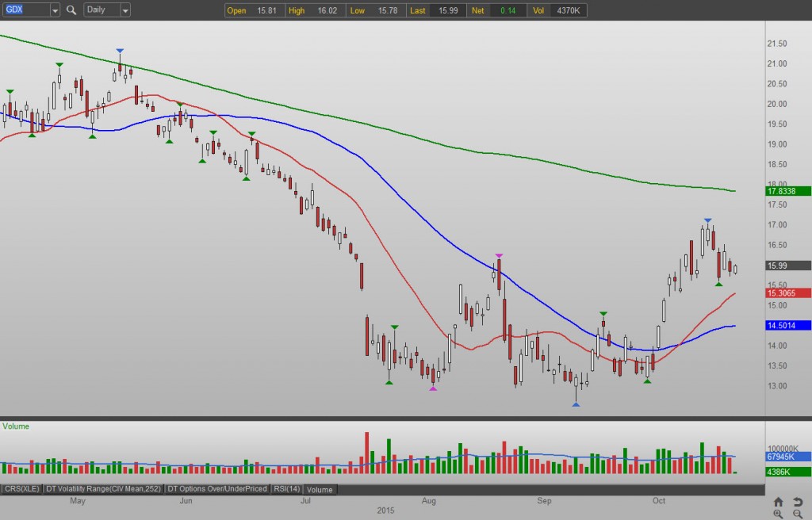
Task: Select DT Options Over/UnderPriced tab
Action: coord(217,489)
